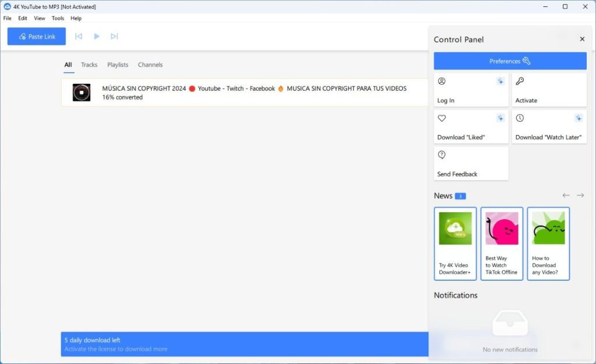Image resolution: width=596 pixels, height=364 pixels.
Task: Click the Log In account icon
Action: click(442, 81)
